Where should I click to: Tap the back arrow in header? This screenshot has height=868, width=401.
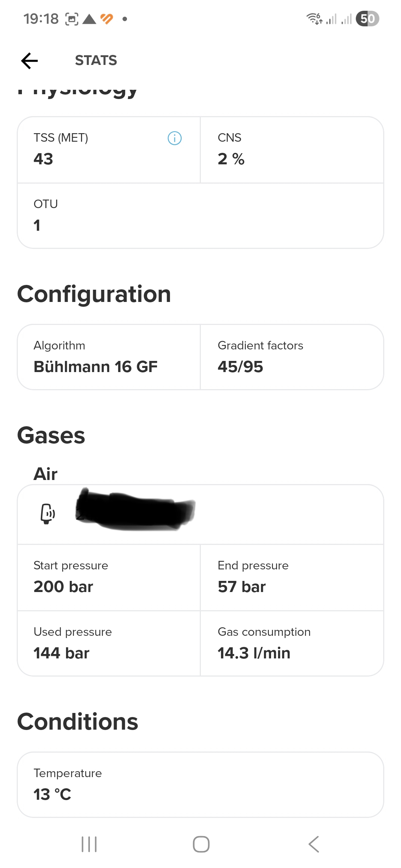(30, 61)
